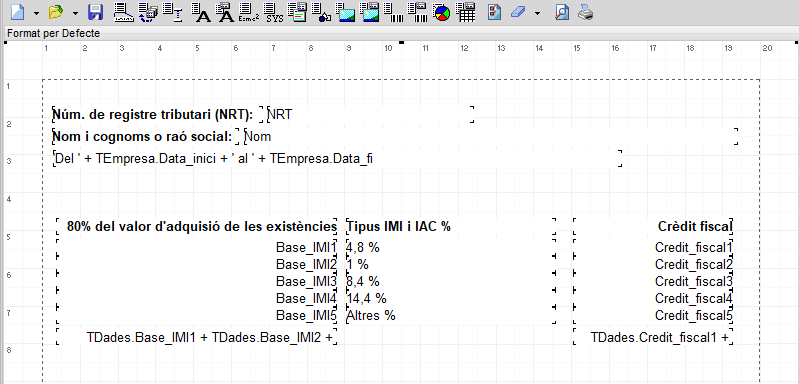The image size is (799, 384).
Task: Click the 'Format per Defecte' label bar
Action: pyautogui.click(x=400, y=34)
